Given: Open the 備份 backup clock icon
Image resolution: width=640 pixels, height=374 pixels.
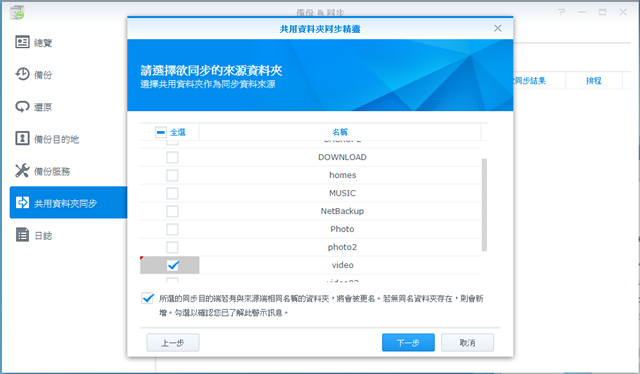Looking at the screenshot, I should coord(22,74).
